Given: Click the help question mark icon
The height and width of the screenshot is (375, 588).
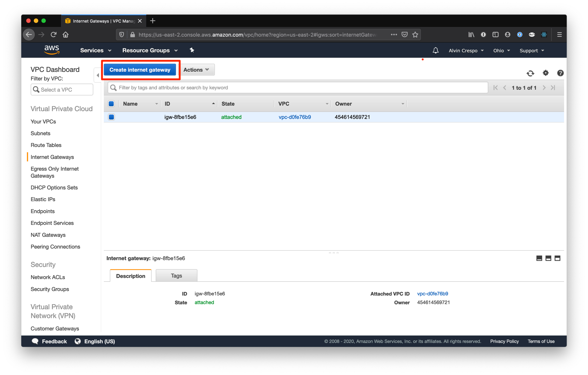Looking at the screenshot, I should click(x=560, y=73).
